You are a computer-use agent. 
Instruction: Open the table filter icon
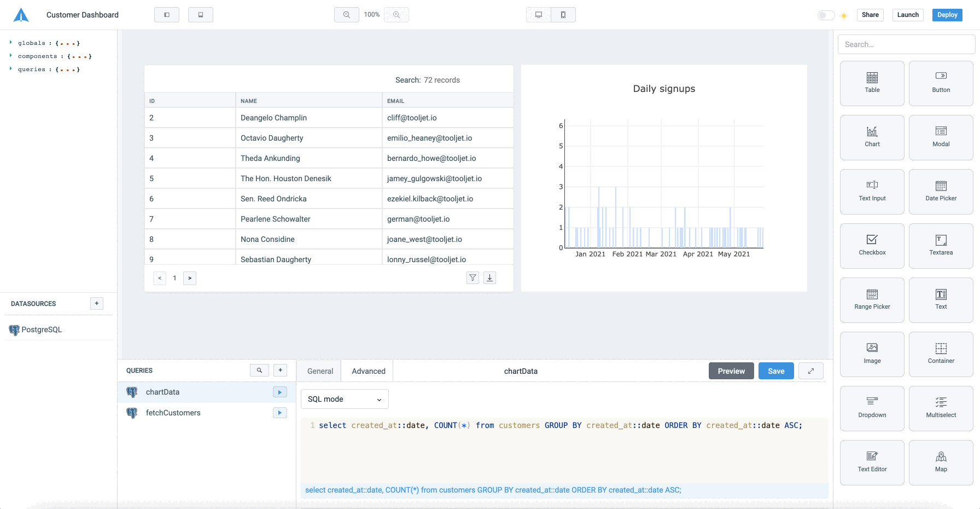coord(472,278)
